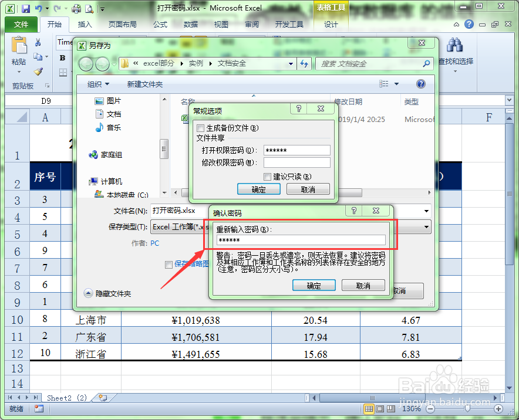Open 保存类型 dropdown arrow
The width and height of the screenshot is (519, 420).
(426, 227)
